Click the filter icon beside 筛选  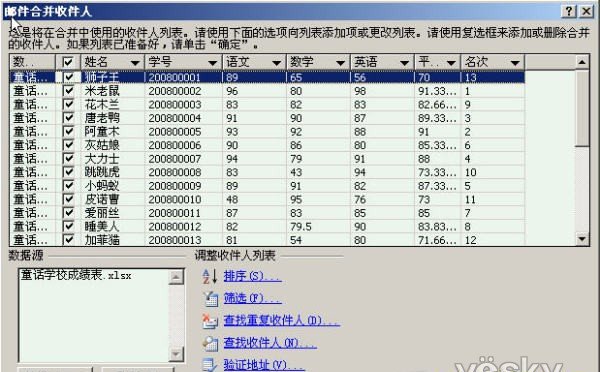(x=210, y=299)
